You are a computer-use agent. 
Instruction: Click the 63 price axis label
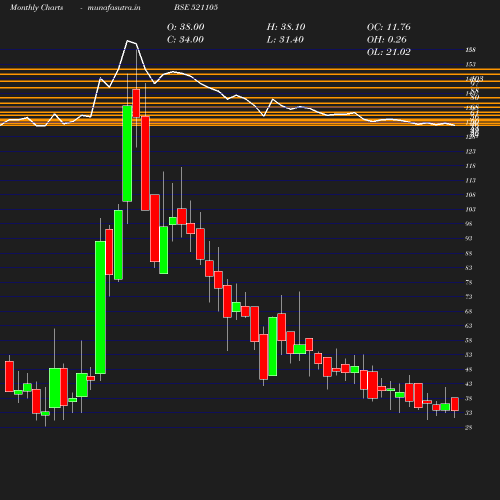[469, 326]
